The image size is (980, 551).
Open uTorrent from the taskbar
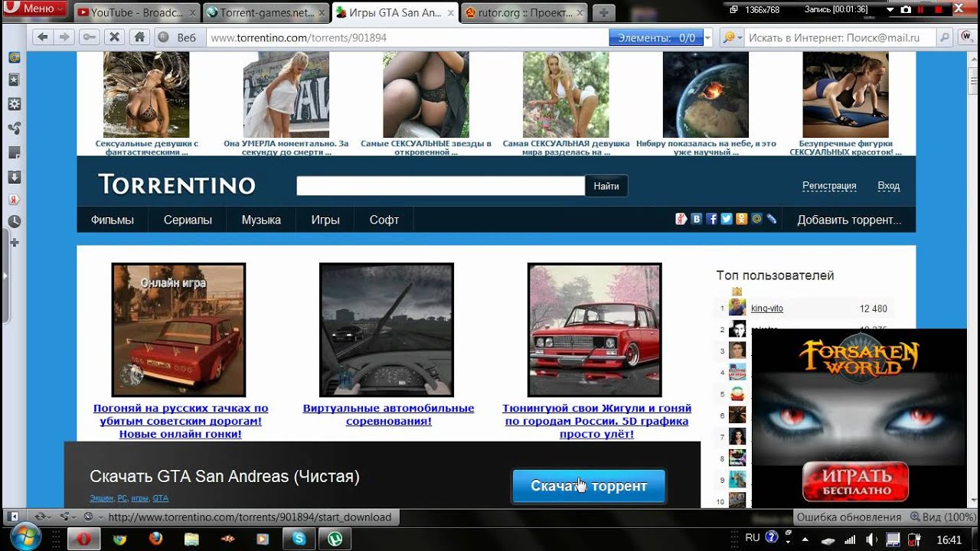(x=334, y=539)
